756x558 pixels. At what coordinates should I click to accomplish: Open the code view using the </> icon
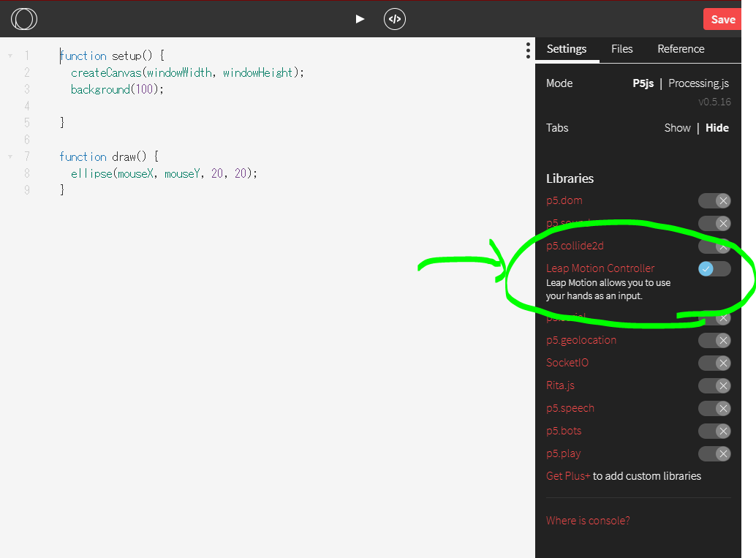395,19
